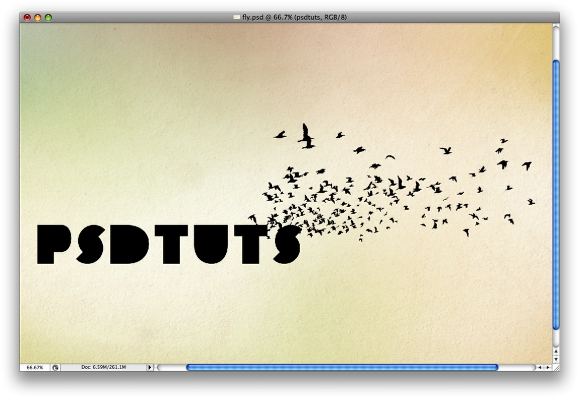Click the largest bird silhouette on canvas
Image resolution: width=580 pixels, height=399 pixels.
coord(307,136)
